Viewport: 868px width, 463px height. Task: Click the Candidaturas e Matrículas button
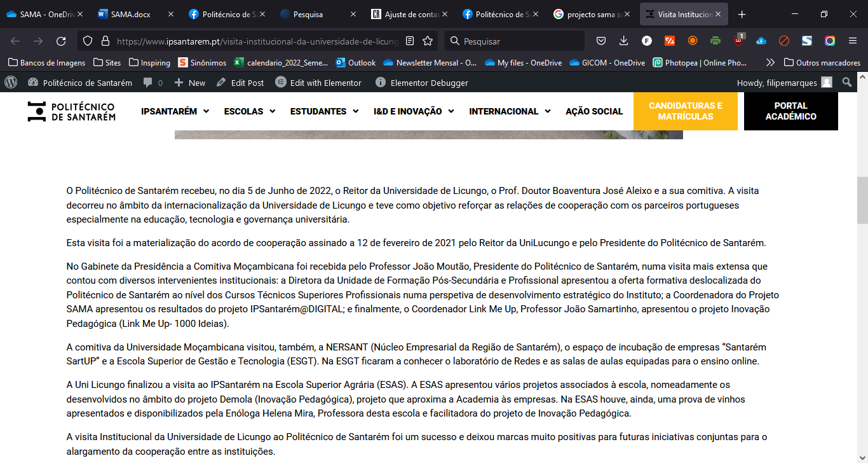[686, 111]
